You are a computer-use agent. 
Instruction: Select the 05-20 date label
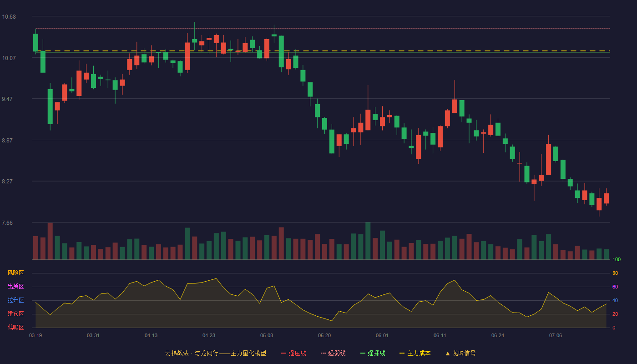coord(324,335)
